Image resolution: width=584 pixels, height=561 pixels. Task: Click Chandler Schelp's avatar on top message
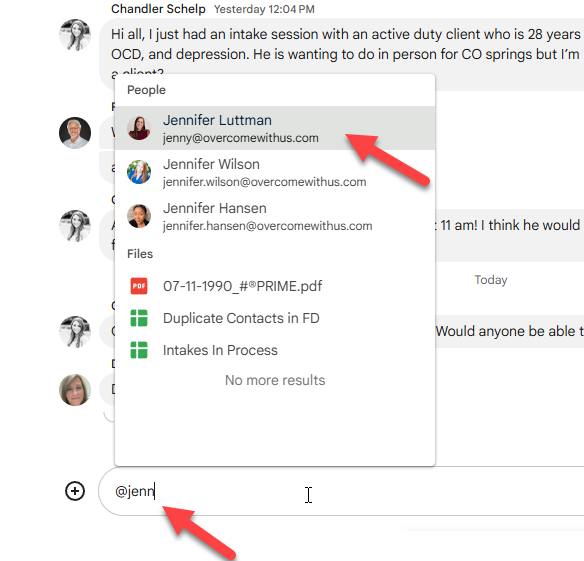click(x=75, y=35)
